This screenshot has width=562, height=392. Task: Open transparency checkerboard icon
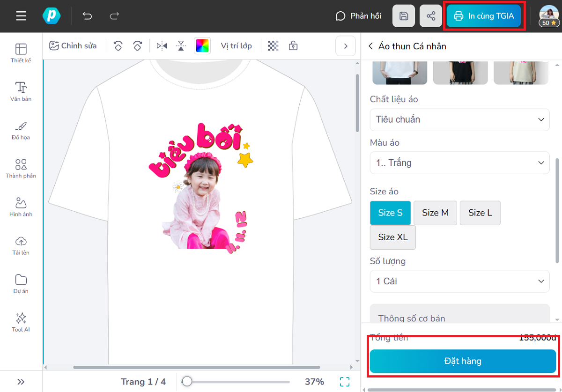273,46
